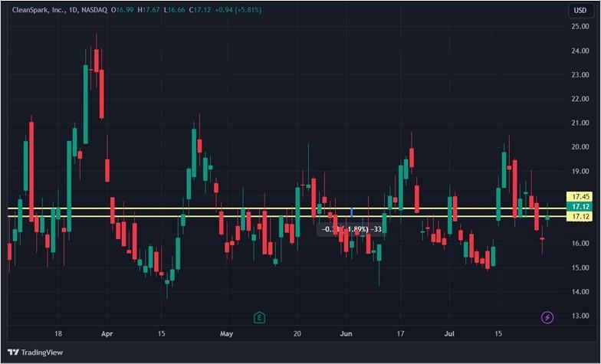This screenshot has width=601, height=364.
Task: Click the 24.00 price axis value
Action: [x=580, y=51]
